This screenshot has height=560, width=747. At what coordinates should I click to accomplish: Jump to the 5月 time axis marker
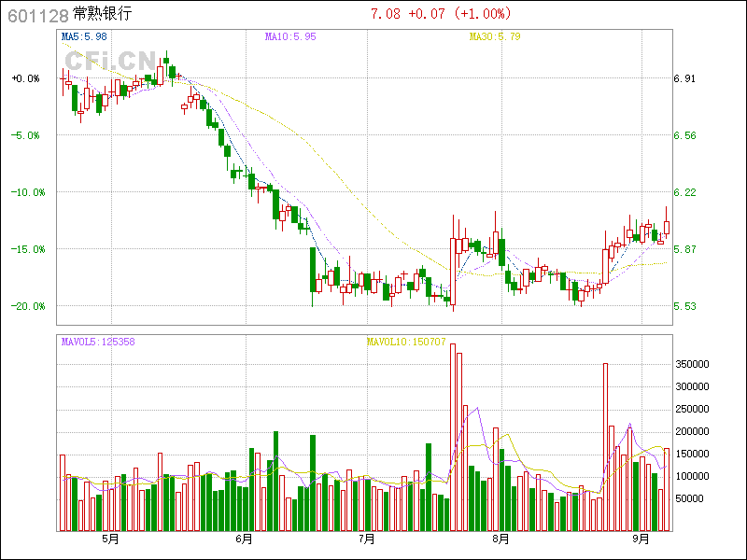tap(111, 539)
